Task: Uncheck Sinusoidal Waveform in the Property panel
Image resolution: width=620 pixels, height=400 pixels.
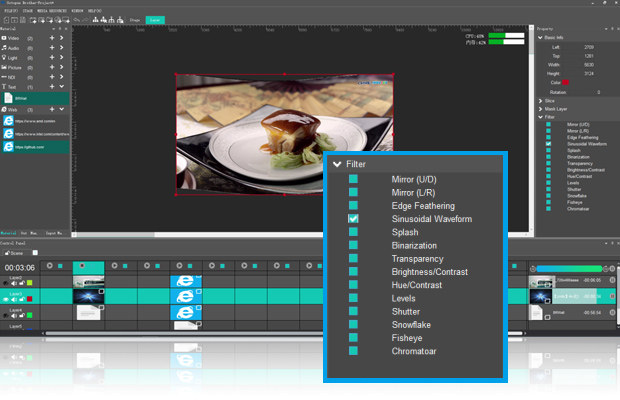Action: point(548,144)
